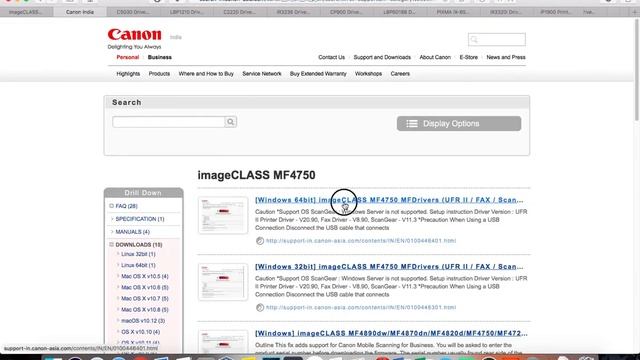Click the header site search field
640x360 pixels.
click(x=497, y=40)
